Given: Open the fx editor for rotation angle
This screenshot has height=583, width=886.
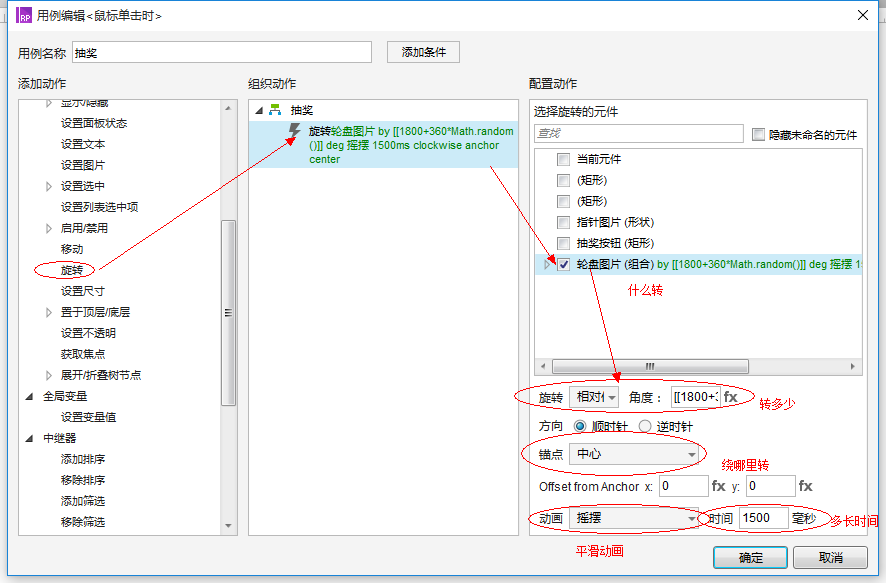Looking at the screenshot, I should (x=731, y=397).
